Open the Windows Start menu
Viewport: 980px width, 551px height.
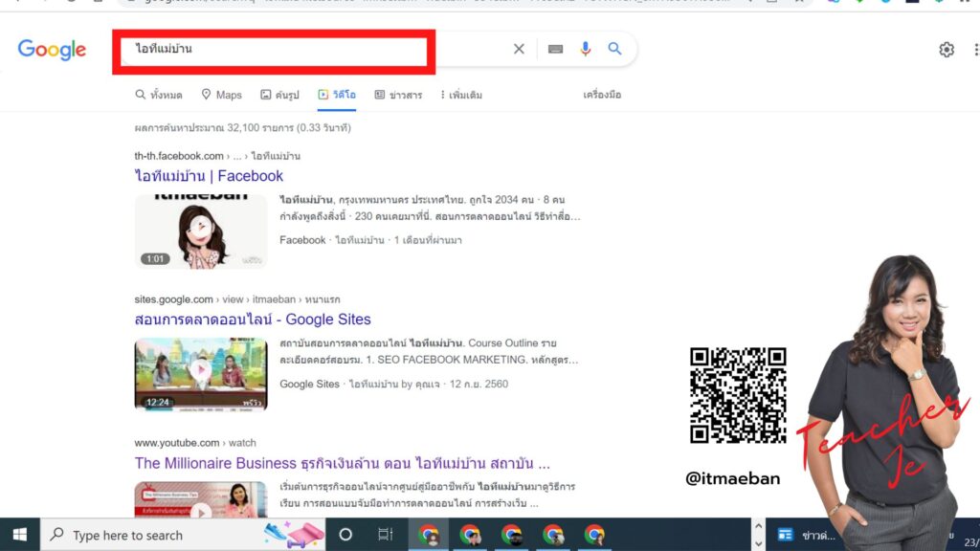(19, 535)
